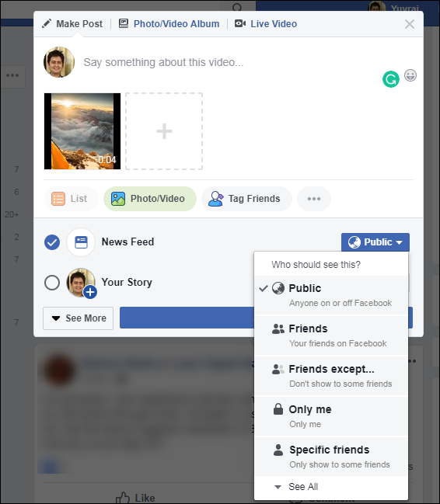Viewport: 440px width, 504px height.
Task: Click the plus badge on Your Story avatar
Action: tap(90, 292)
